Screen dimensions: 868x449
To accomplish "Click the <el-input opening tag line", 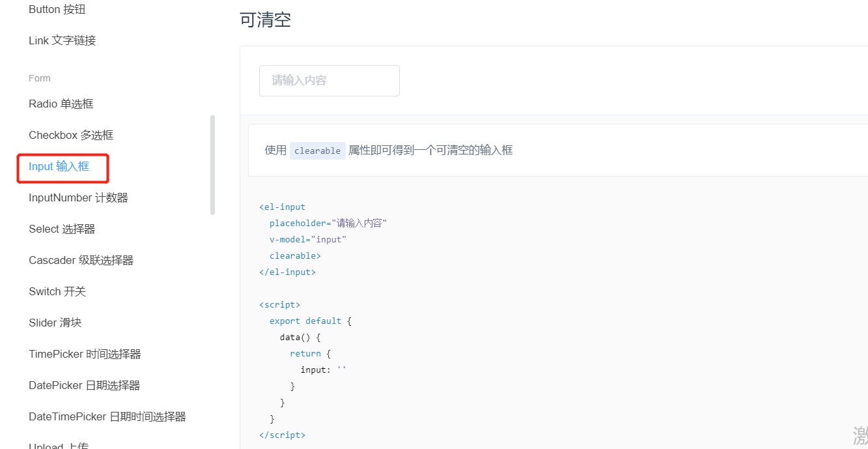I will point(282,207).
